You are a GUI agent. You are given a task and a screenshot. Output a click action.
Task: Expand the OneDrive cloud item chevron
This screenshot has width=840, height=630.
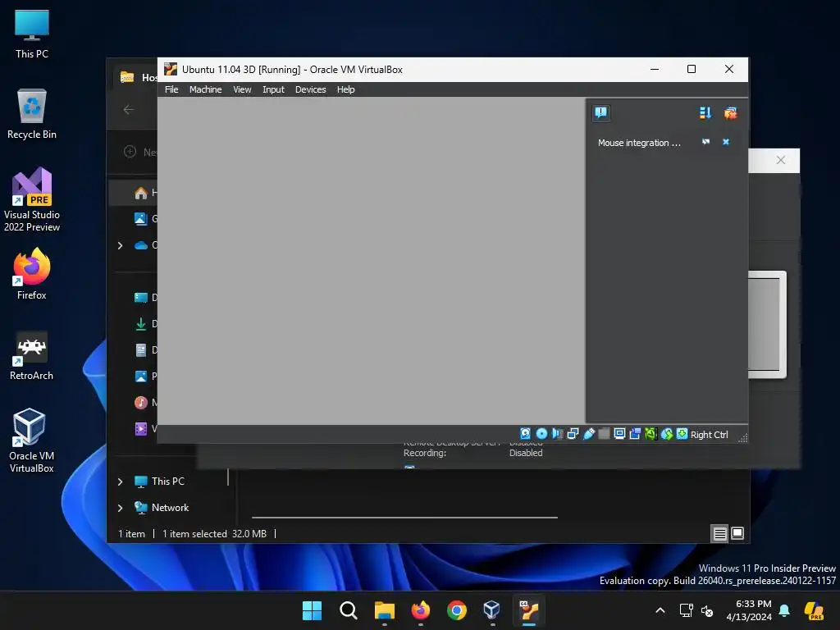(x=120, y=245)
